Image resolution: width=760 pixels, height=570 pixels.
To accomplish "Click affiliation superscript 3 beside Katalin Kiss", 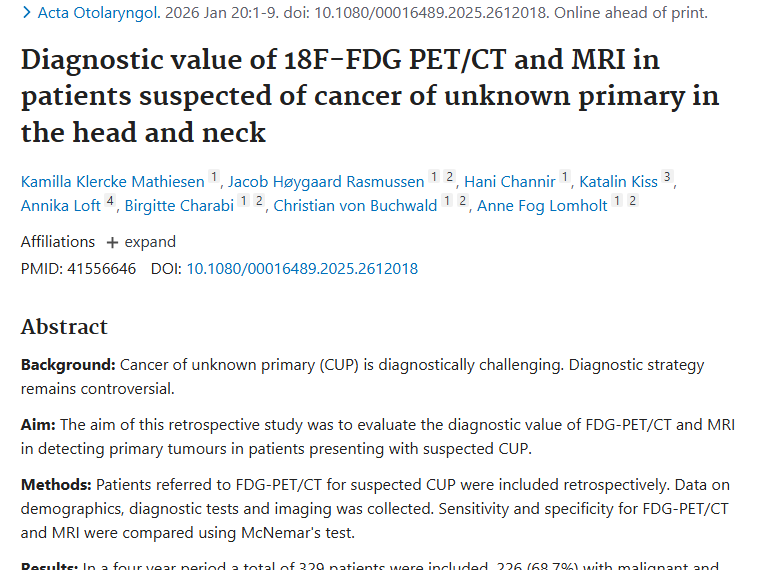I will (667, 178).
